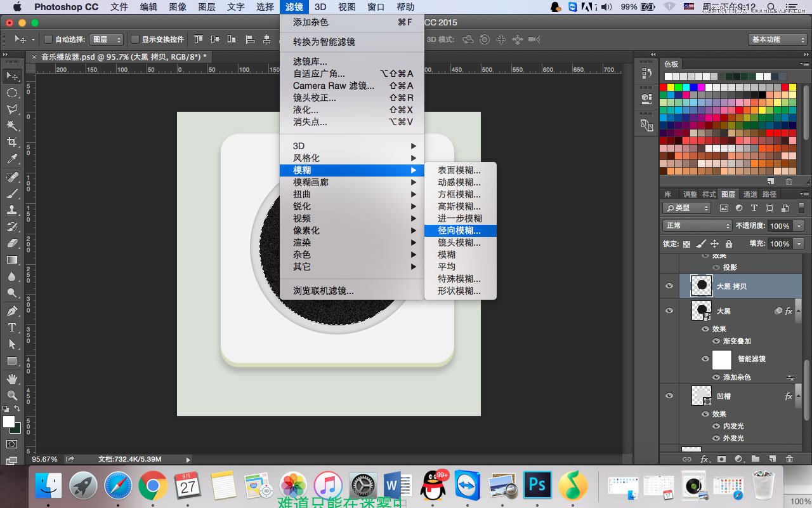Open the 正常 blend mode dropdown
This screenshot has height=508, width=812.
[697, 226]
